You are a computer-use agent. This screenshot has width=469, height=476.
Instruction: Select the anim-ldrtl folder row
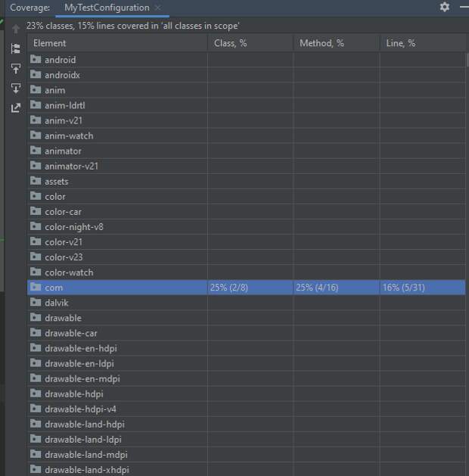coord(247,105)
